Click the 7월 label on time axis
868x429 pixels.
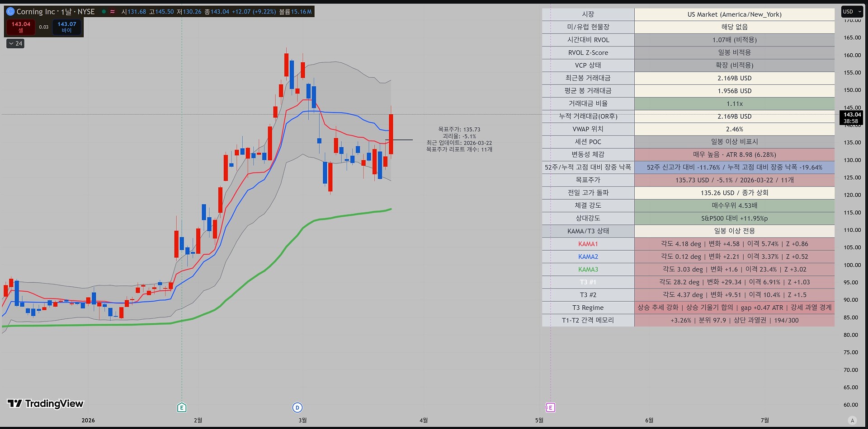pyautogui.click(x=765, y=420)
